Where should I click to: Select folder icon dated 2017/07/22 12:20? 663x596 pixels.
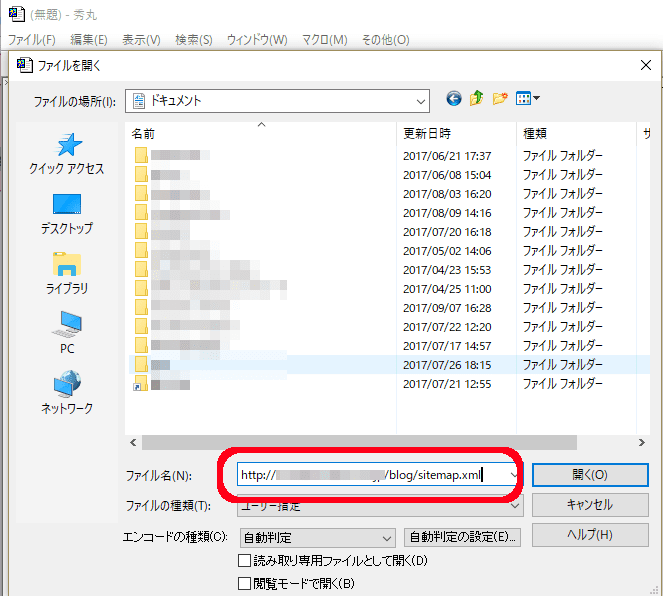click(141, 326)
